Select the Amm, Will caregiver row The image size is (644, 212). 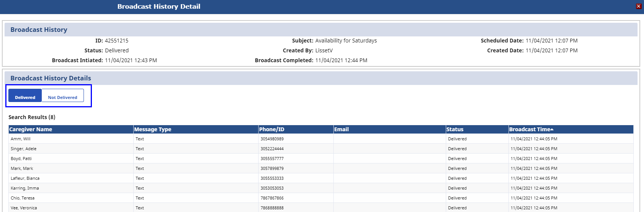21,139
